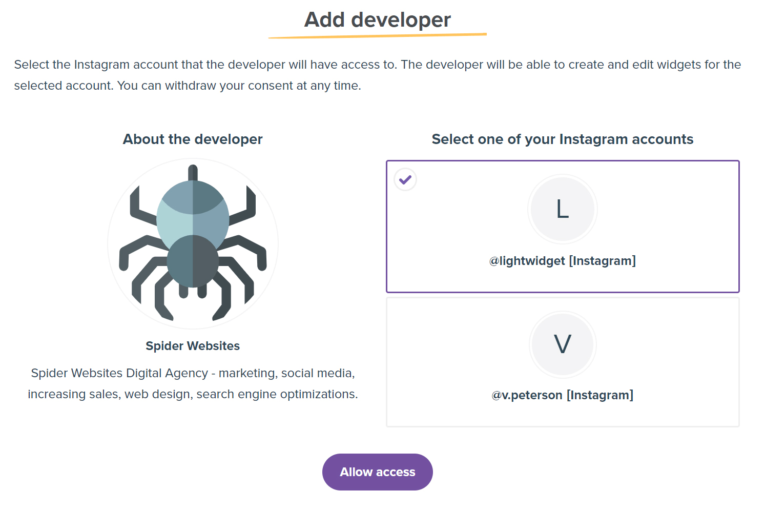Screen dimensions: 765x532
Task: Click the @v.peterson [Instagram] account card
Action: tap(562, 360)
